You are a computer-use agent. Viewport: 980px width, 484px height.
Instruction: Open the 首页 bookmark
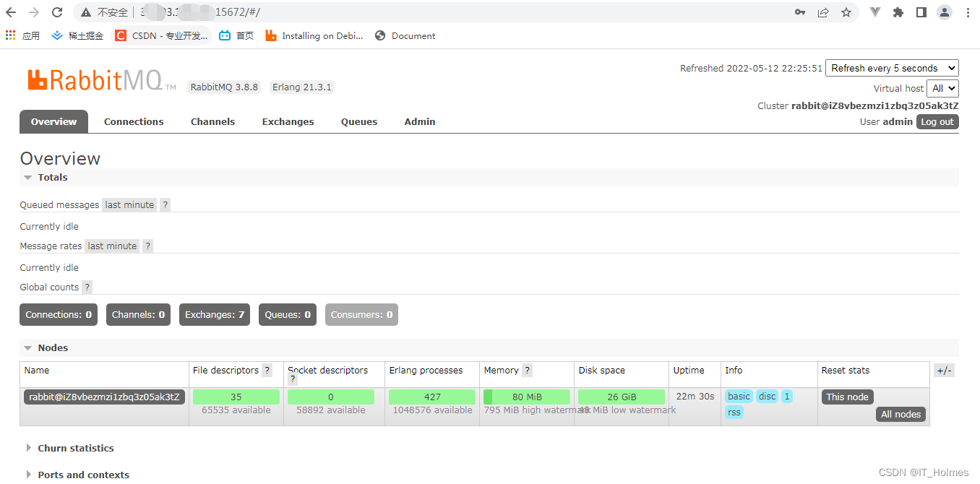[236, 35]
